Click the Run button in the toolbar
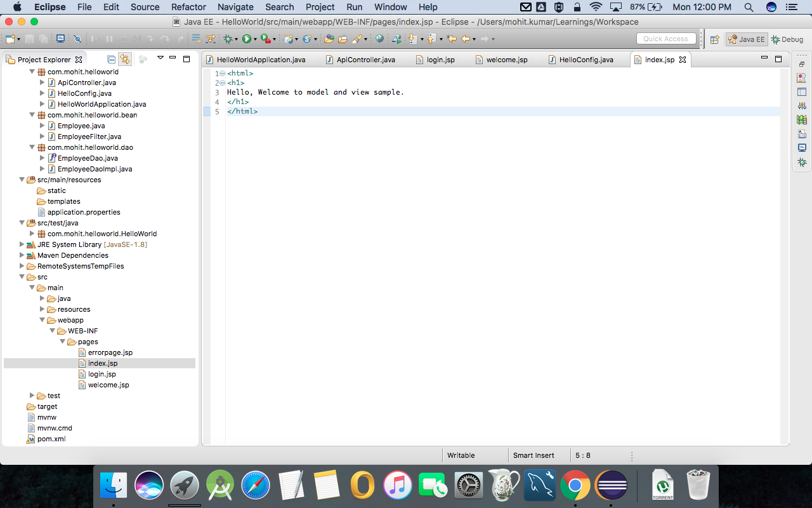The width and height of the screenshot is (812, 508). coord(247,39)
